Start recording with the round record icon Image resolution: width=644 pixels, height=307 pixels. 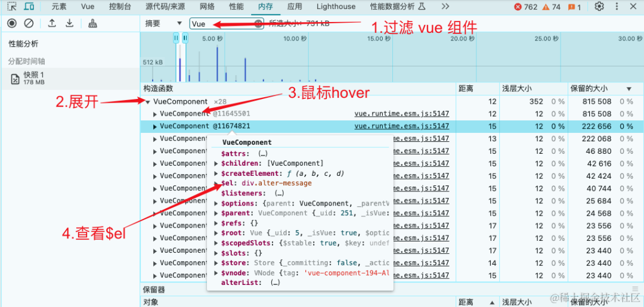click(x=12, y=23)
